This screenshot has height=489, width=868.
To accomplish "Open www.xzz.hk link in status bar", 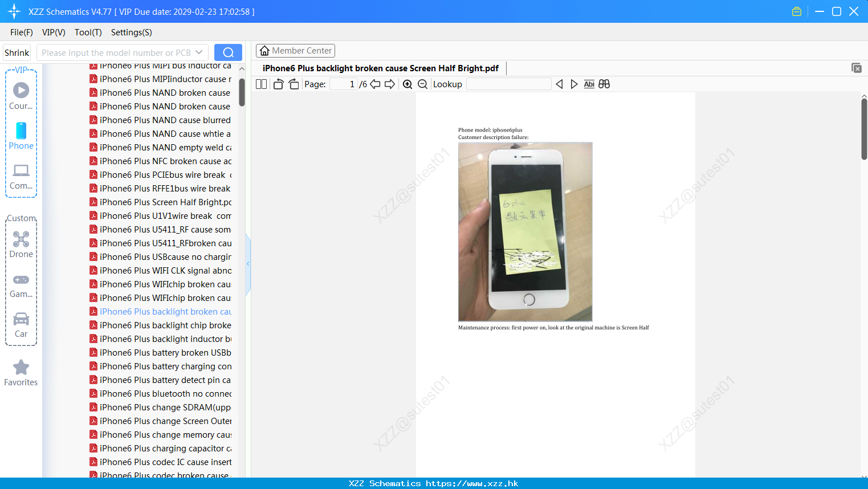I will pyautogui.click(x=472, y=483).
